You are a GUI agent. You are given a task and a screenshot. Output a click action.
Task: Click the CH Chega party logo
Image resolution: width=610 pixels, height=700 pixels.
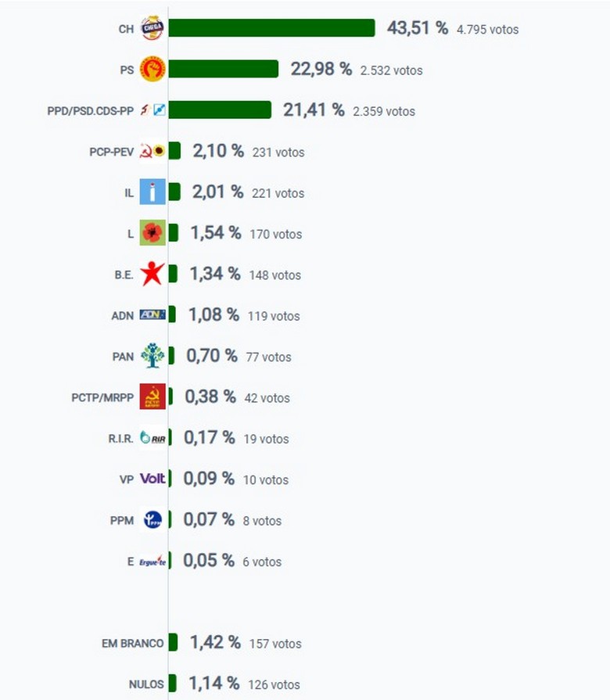pyautogui.click(x=152, y=29)
